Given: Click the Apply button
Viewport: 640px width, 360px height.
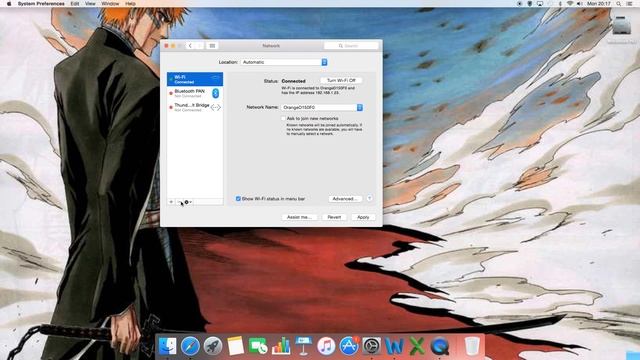Looking at the screenshot, I should tap(363, 217).
